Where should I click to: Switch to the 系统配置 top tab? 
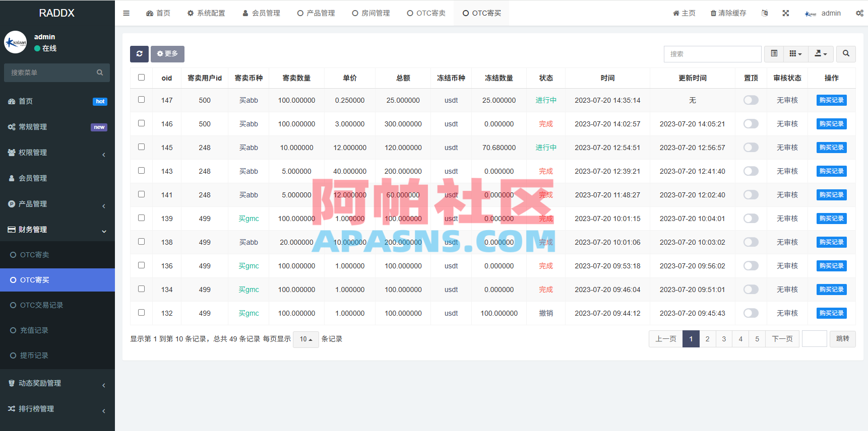click(x=206, y=13)
